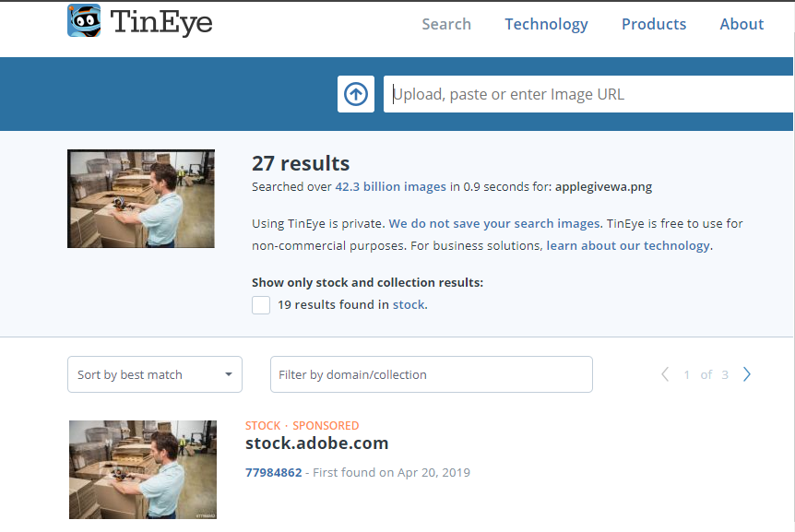Enable show only stock results checkbox
Viewport: 795px width, 532px height.
point(261,305)
